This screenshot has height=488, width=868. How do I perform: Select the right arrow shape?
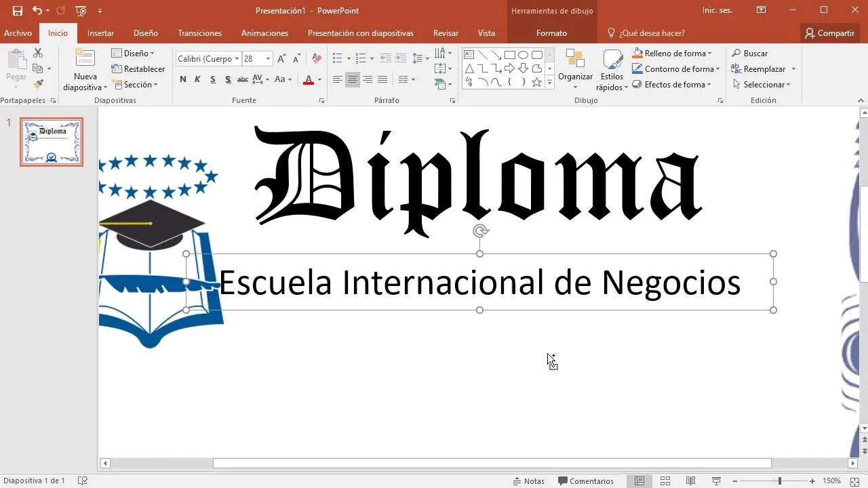[510, 68]
